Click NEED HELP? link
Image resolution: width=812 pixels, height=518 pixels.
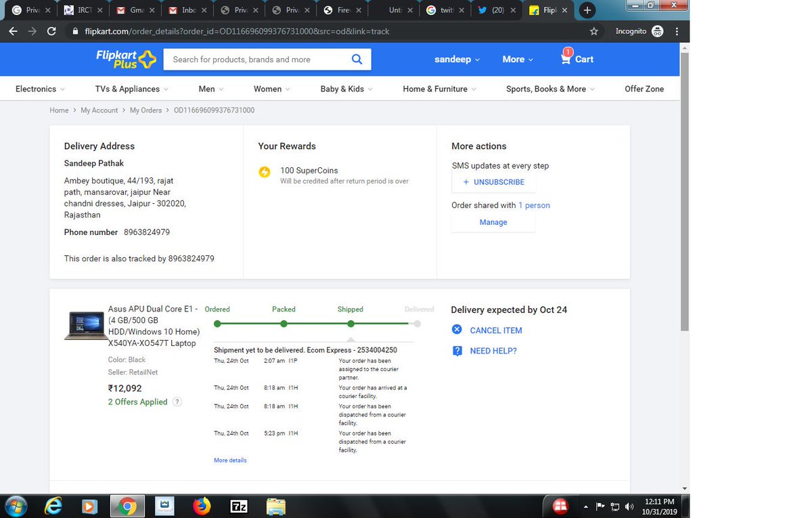pyautogui.click(x=493, y=351)
